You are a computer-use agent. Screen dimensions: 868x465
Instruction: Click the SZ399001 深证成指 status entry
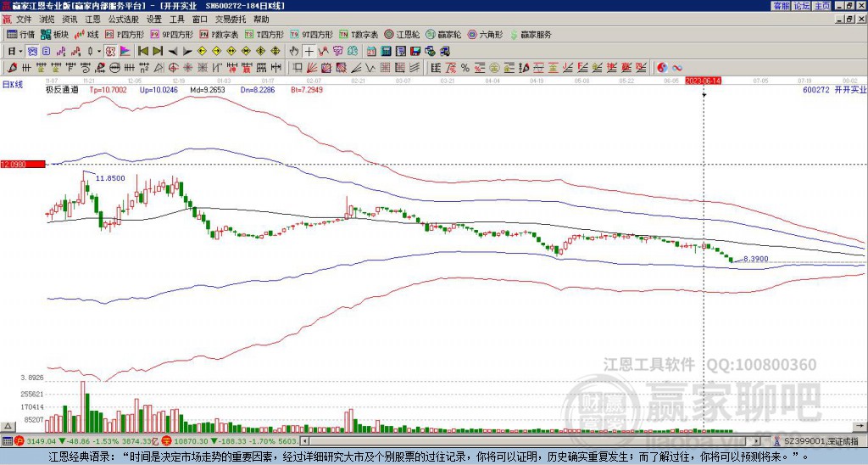click(x=817, y=441)
